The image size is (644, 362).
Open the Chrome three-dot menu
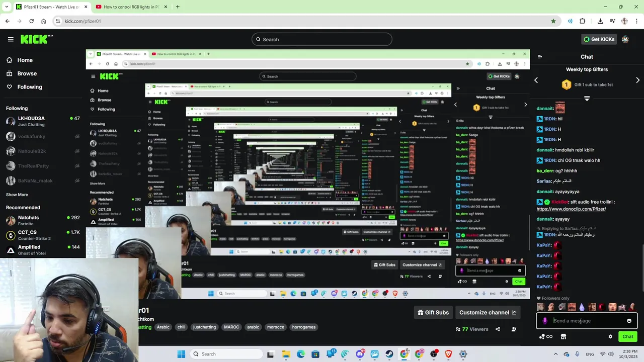pyautogui.click(x=637, y=21)
